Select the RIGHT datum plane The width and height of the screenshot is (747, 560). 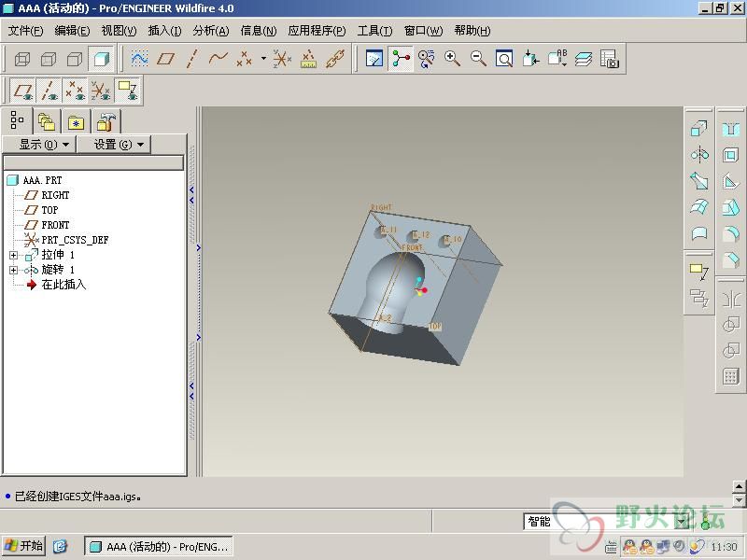pyautogui.click(x=55, y=195)
